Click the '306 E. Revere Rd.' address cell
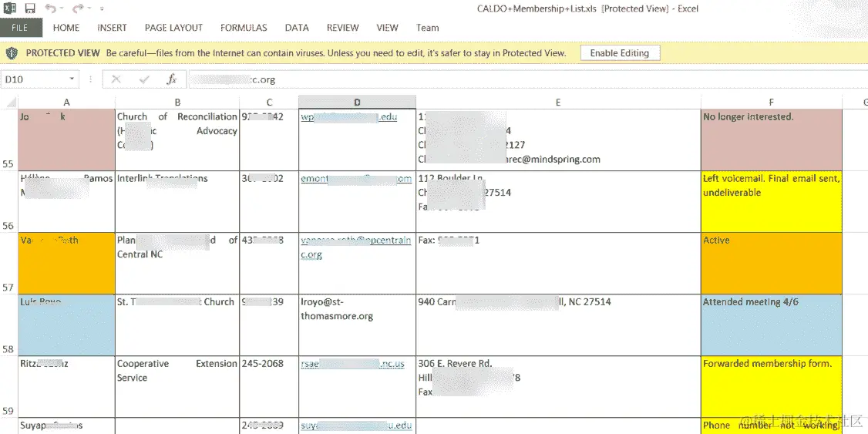The height and width of the screenshot is (434, 868). pos(558,387)
